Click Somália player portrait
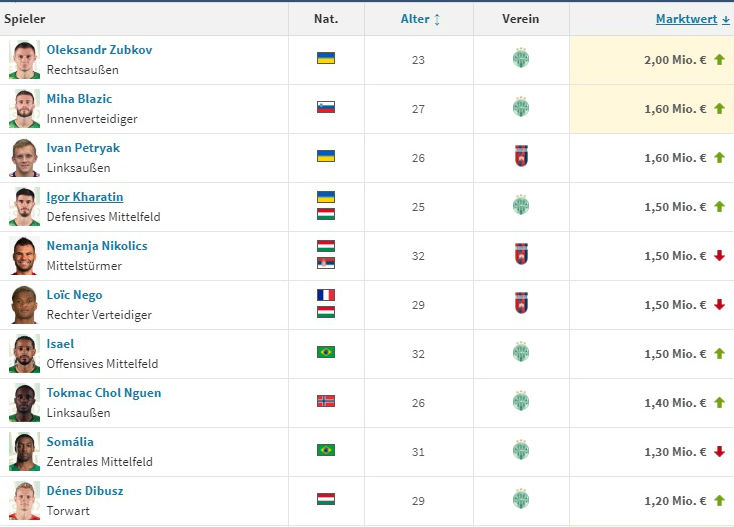This screenshot has width=734, height=527. [24, 452]
